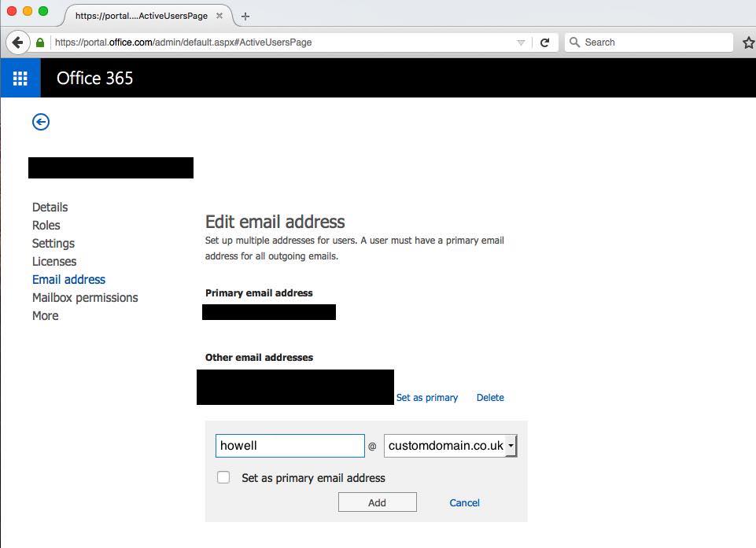756x548 pixels.
Task: Reload the page with the refresh icon
Action: tap(545, 42)
